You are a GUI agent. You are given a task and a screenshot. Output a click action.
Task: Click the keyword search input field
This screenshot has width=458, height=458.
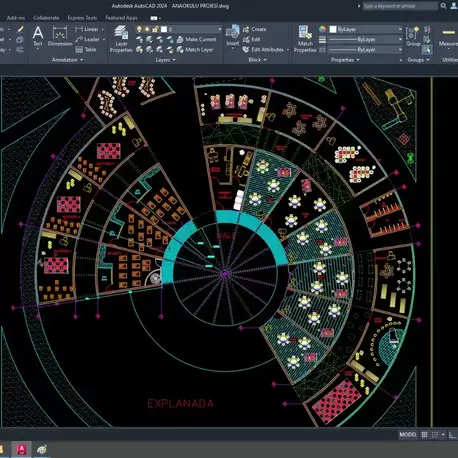click(x=400, y=6)
